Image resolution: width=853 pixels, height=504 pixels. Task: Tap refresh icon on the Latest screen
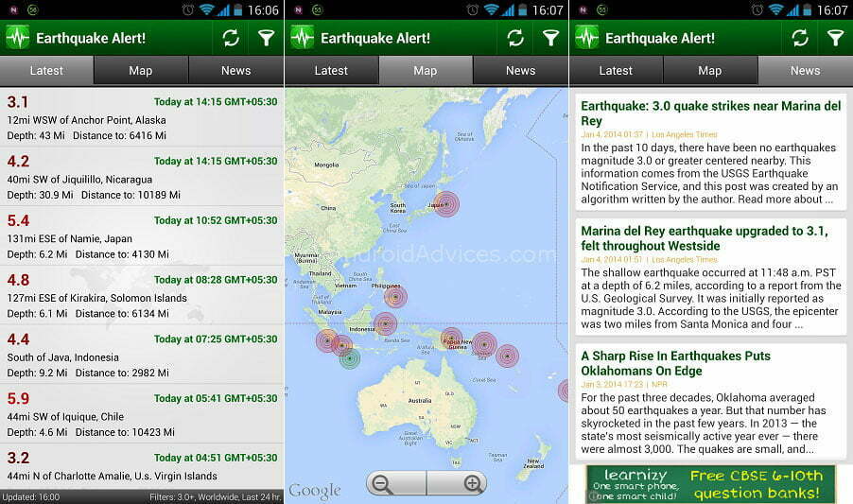click(231, 38)
